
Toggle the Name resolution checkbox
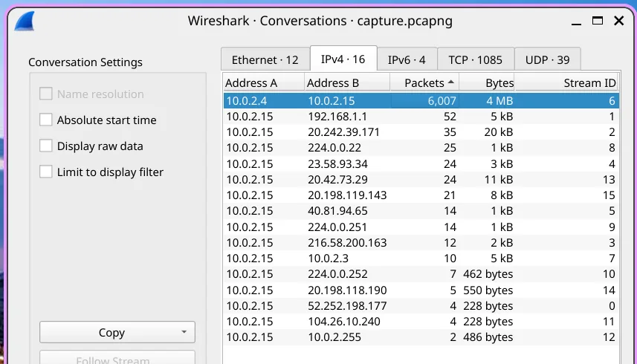click(46, 94)
